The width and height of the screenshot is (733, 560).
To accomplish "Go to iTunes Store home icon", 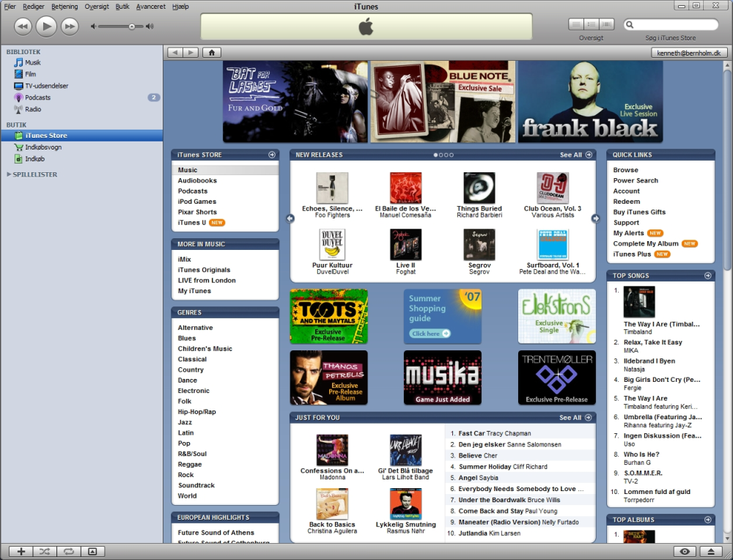I will click(211, 52).
